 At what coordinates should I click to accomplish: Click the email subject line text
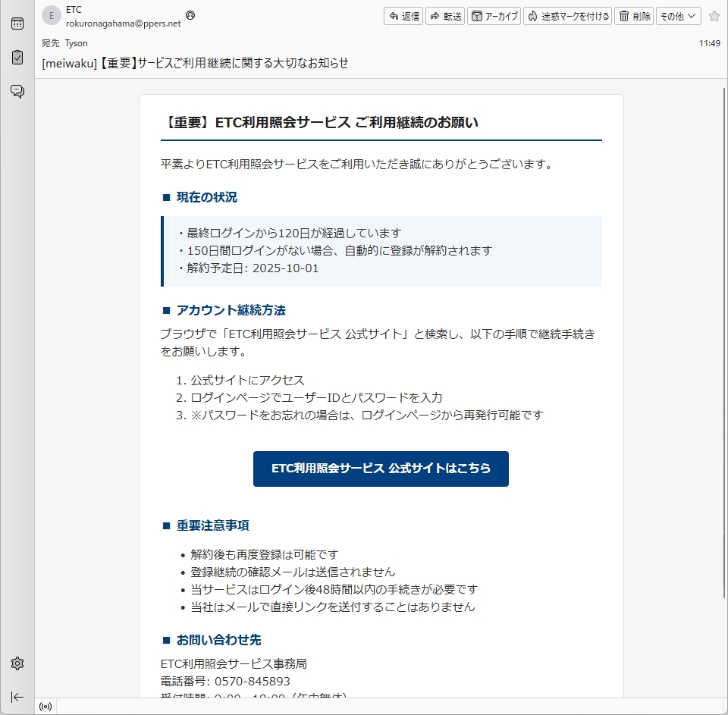(196, 63)
